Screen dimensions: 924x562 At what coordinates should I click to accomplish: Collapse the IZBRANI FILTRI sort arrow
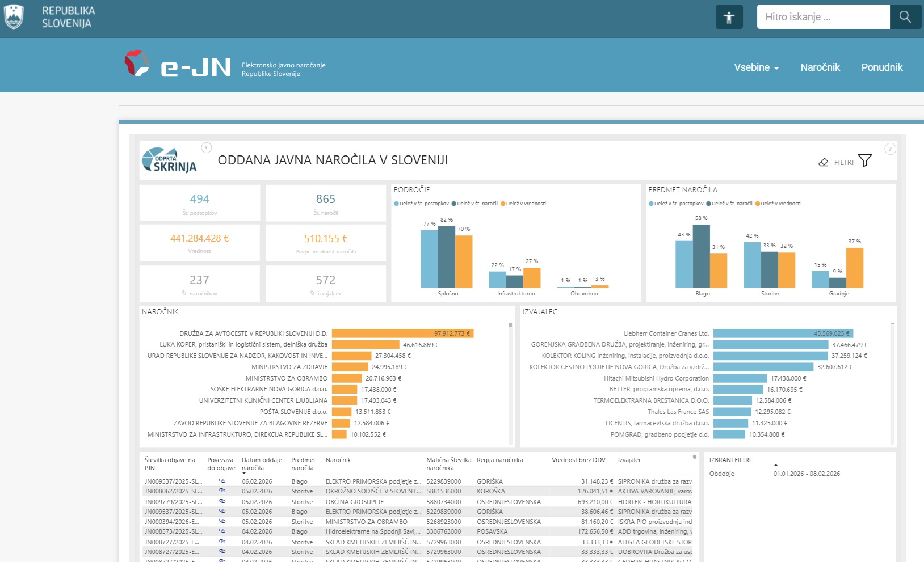[775, 465]
